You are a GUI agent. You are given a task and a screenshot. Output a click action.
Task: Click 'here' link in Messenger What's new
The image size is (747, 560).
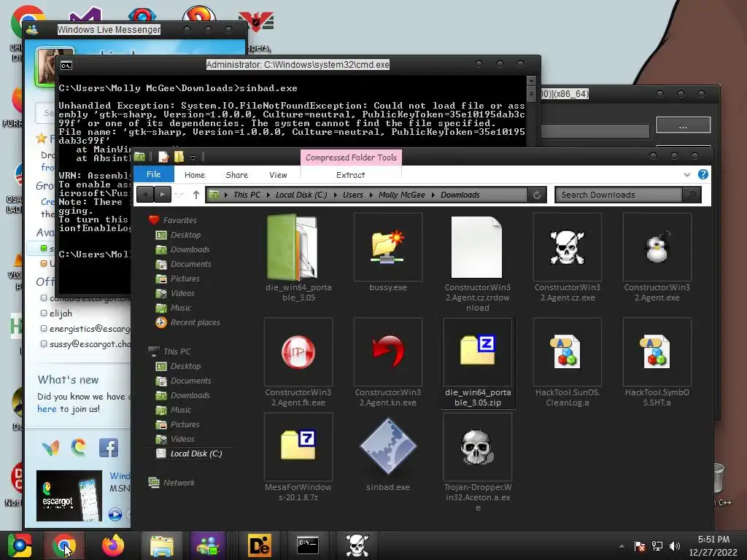[x=47, y=409]
